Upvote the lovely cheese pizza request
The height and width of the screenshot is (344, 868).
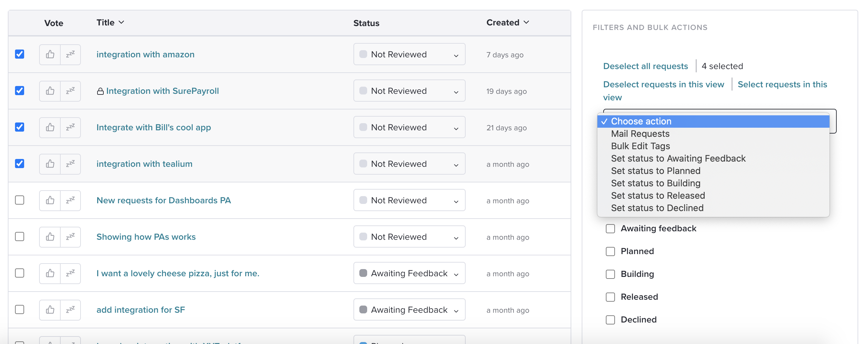[x=50, y=273]
